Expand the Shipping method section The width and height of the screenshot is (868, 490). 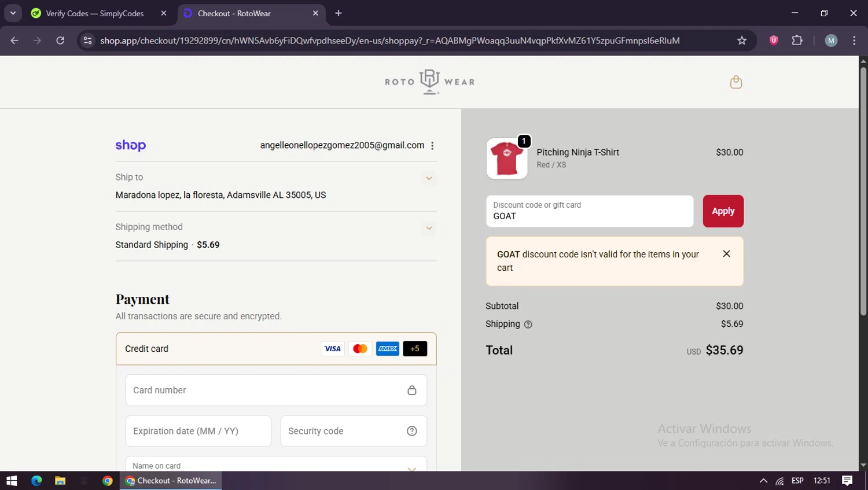click(x=429, y=228)
